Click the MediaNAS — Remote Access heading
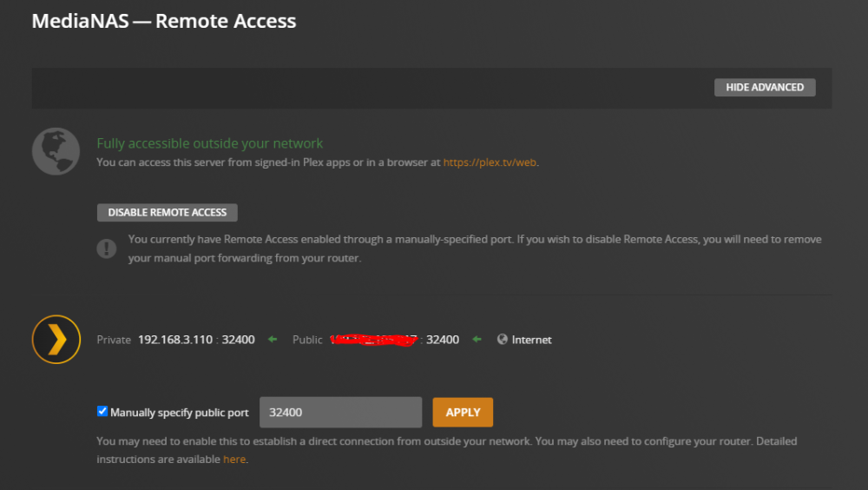This screenshot has width=868, height=490. coord(164,21)
